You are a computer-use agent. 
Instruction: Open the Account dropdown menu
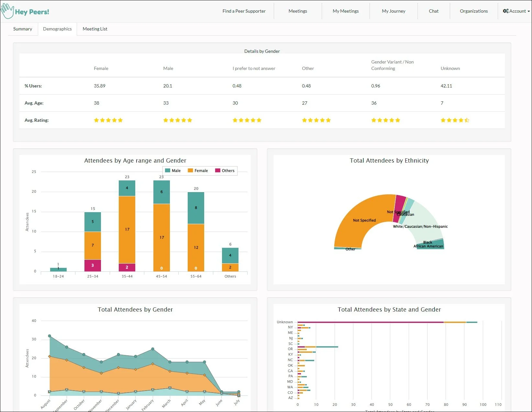pyautogui.click(x=516, y=11)
